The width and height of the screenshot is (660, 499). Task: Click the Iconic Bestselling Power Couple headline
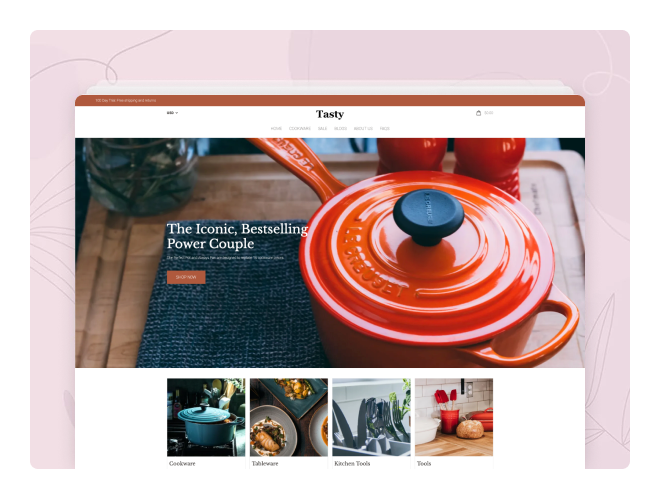point(237,236)
